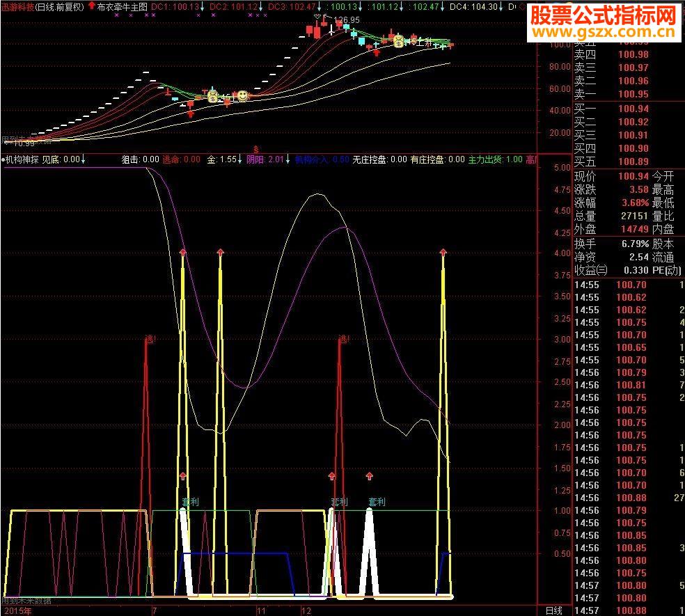Click the 总量 27151 value
The width and height of the screenshot is (685, 616).
[x=634, y=216]
